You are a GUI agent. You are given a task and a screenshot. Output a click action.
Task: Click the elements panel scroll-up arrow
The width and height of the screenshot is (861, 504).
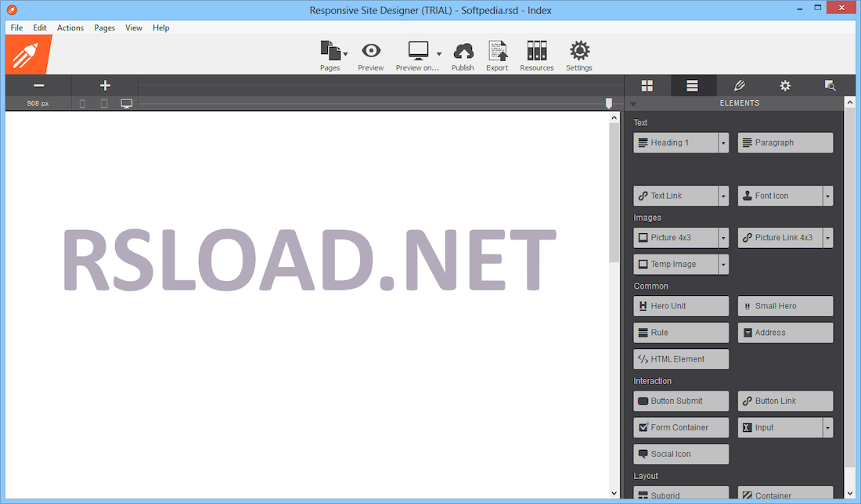tap(849, 103)
